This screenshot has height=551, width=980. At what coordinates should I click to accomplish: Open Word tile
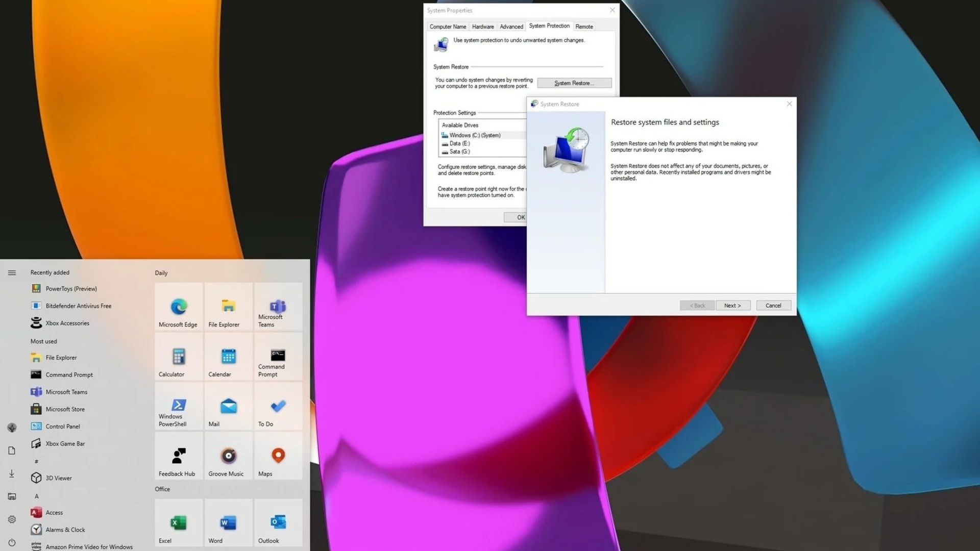tap(228, 523)
